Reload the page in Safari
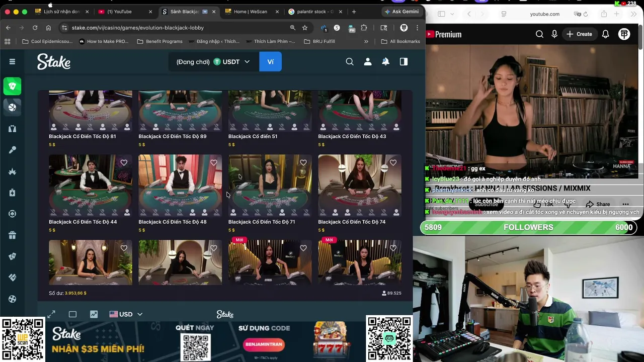644x362 pixels. pos(586,14)
